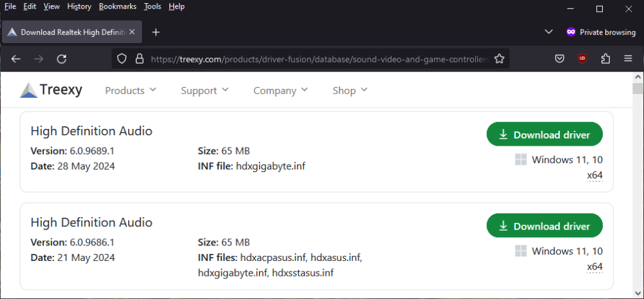
Task: Click the address bar URL field
Action: (x=316, y=59)
